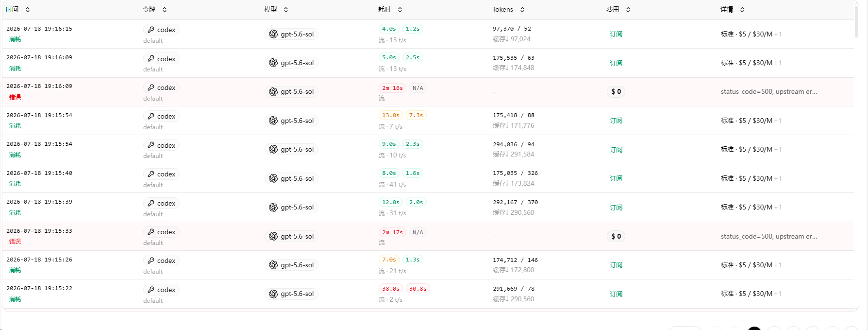Open the 订阅 link in the 19:15:22 row
This screenshot has width=868, height=330.
click(616, 294)
